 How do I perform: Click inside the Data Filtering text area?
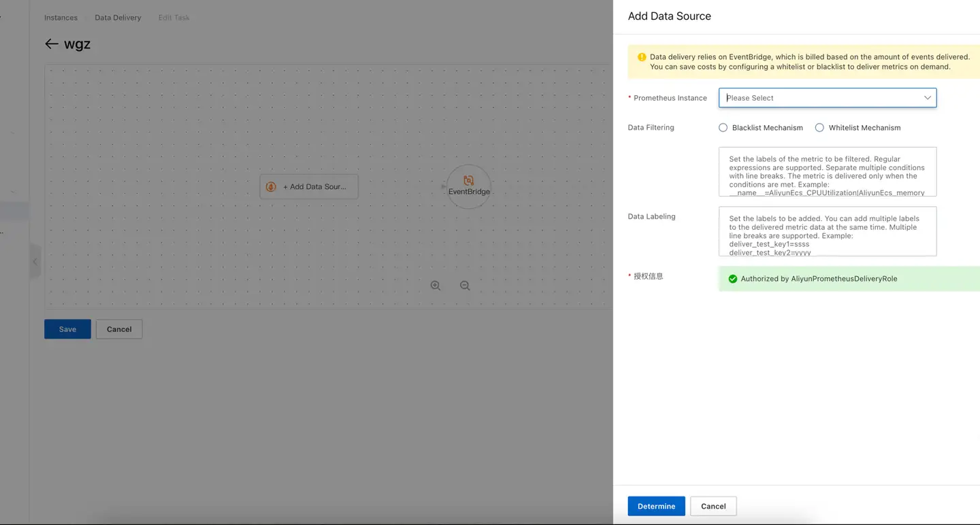827,171
